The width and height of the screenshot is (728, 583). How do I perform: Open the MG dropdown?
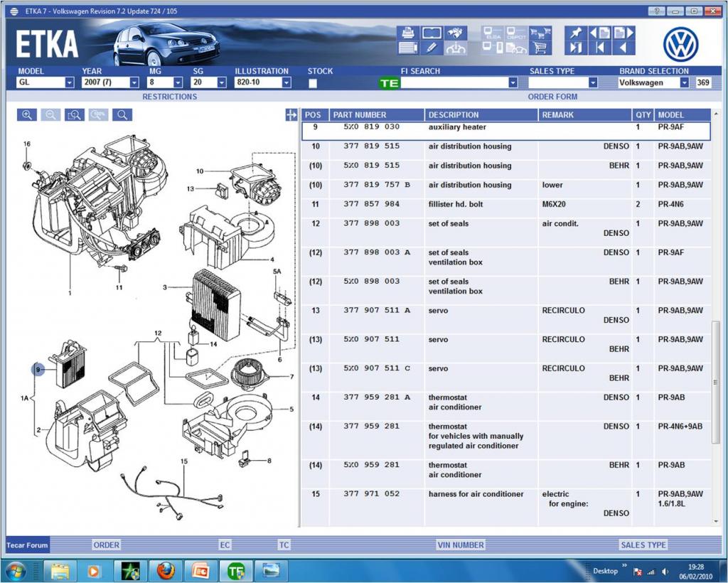(x=178, y=82)
